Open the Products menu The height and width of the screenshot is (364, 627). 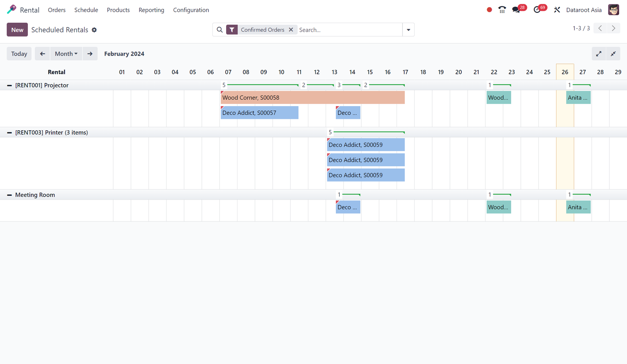pos(118,10)
